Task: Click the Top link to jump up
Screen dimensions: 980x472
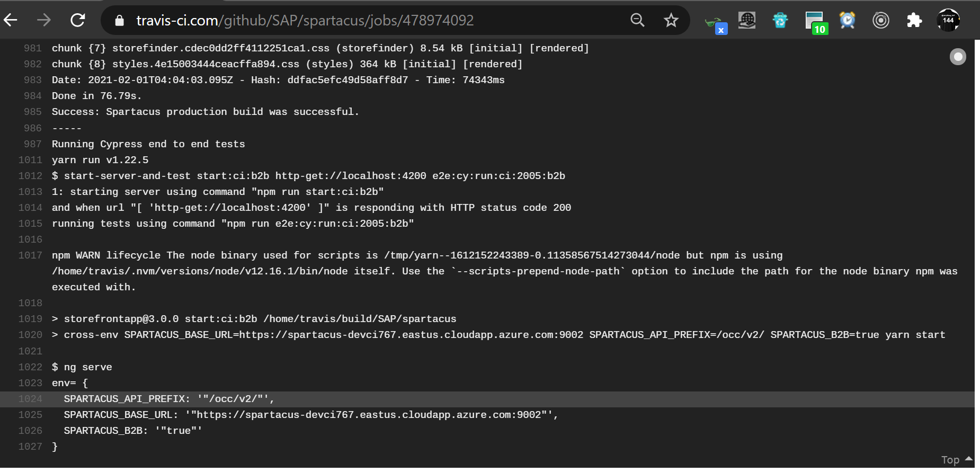Action: [950, 460]
